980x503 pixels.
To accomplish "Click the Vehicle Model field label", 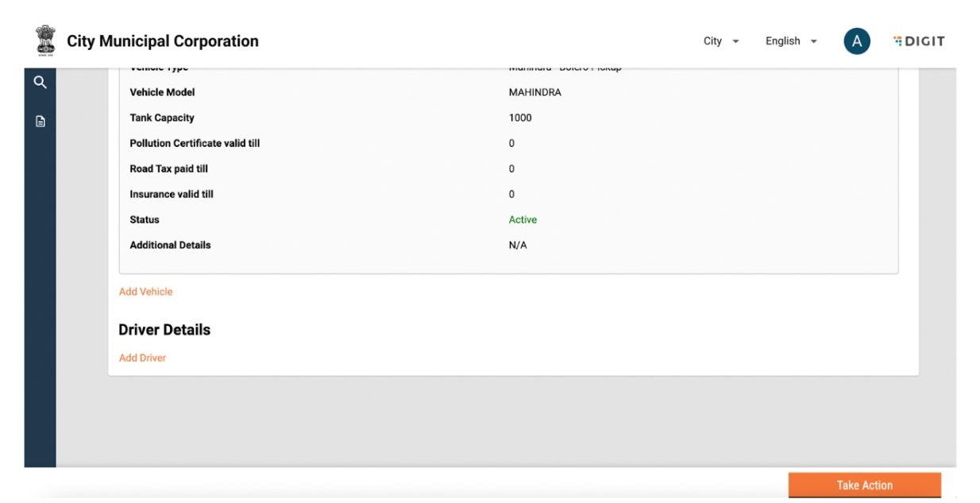I will [162, 92].
